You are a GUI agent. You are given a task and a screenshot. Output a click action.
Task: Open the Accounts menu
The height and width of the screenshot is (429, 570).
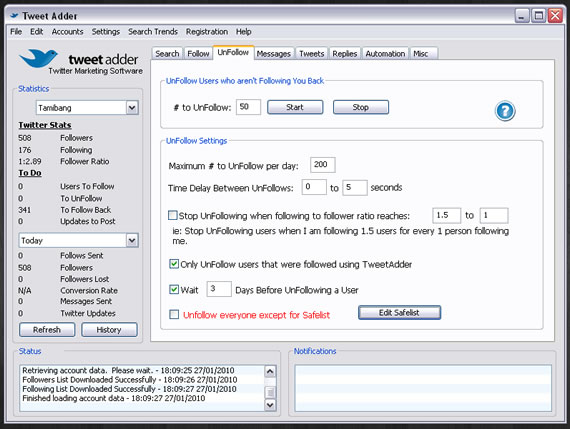(67, 32)
